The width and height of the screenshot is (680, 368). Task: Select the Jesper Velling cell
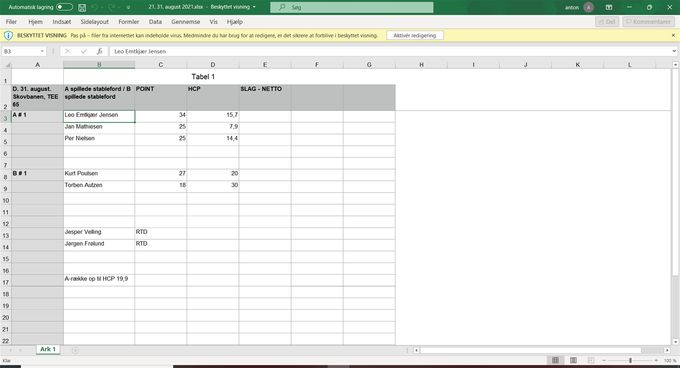coord(99,233)
